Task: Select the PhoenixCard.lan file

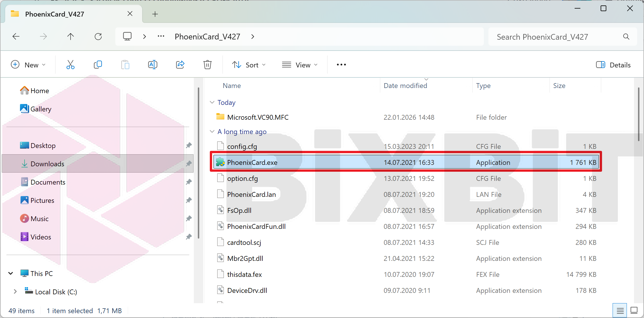Action: [406, 194]
